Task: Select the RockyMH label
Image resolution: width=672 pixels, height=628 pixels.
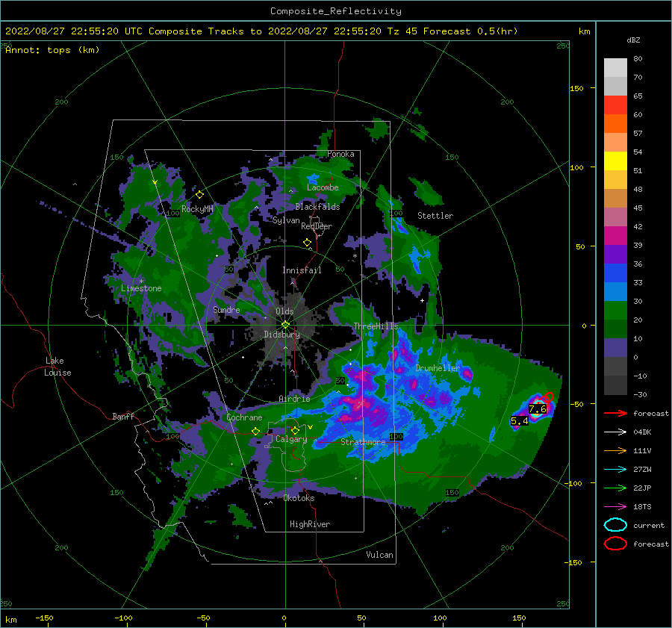Action: (x=197, y=209)
